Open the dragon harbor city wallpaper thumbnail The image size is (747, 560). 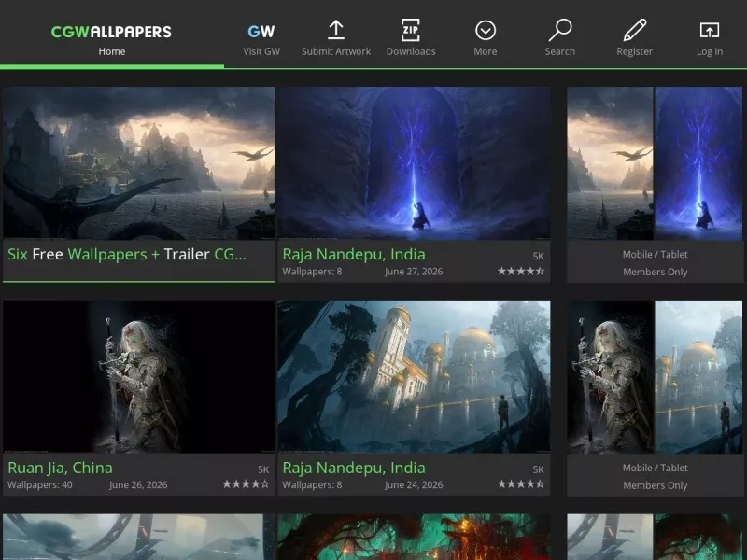pos(138,162)
